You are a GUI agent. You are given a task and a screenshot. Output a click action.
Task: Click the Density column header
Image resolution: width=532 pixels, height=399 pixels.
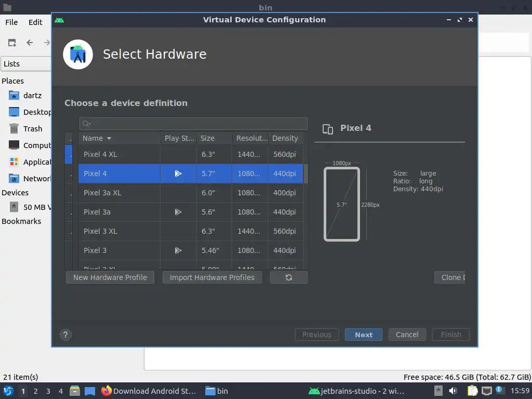click(x=286, y=138)
